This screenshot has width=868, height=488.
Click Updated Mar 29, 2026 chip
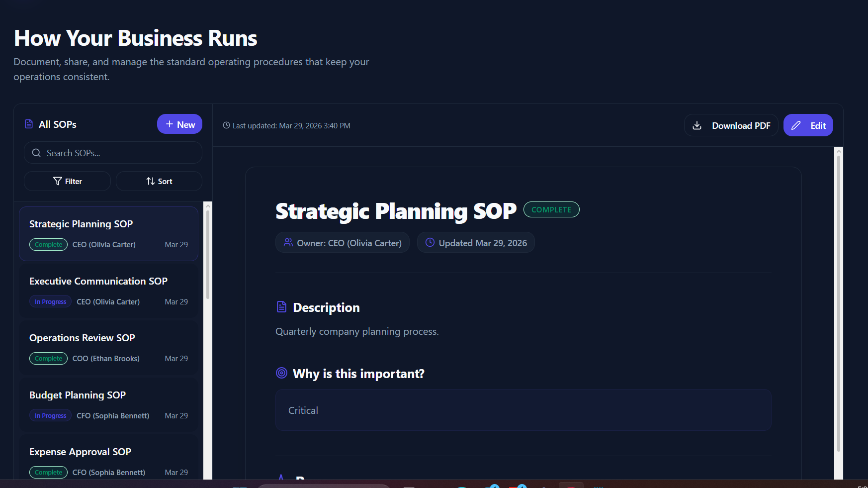476,242
